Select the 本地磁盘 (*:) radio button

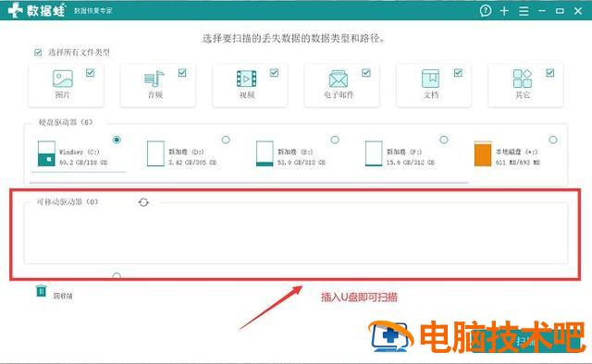(553, 140)
